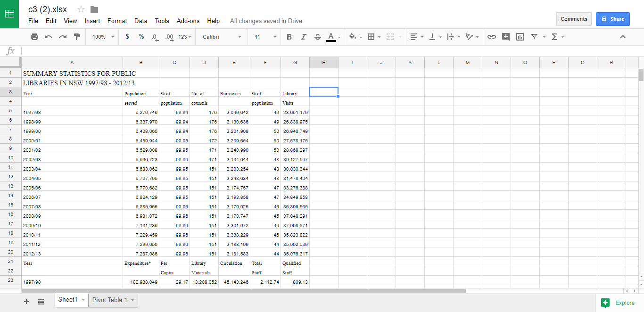Move file using the folder icon
Image resolution: width=644 pixels, height=312 pixels.
pos(94,9)
